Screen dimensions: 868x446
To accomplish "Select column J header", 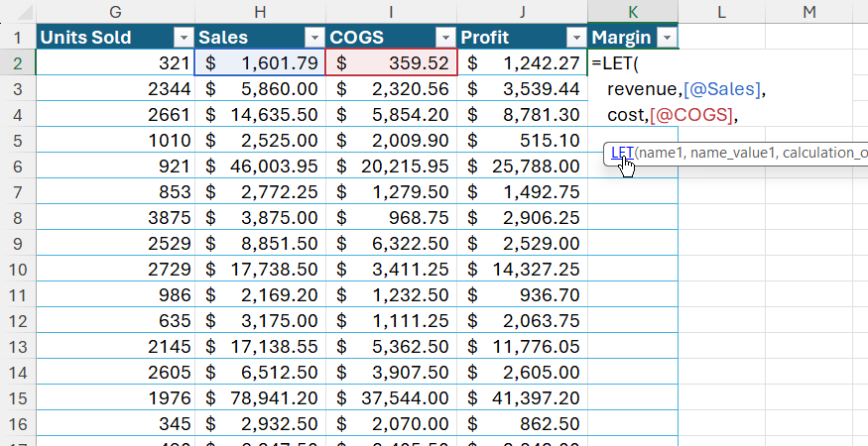I will point(522,11).
